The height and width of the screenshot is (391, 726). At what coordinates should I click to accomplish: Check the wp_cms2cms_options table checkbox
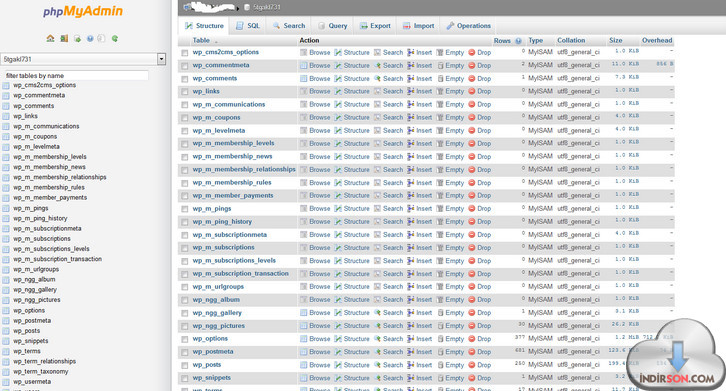(185, 53)
